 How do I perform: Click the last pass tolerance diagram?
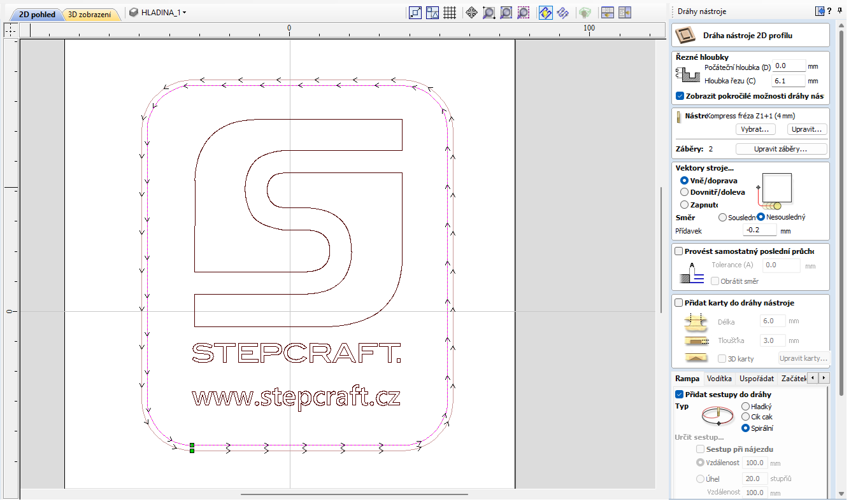(692, 272)
